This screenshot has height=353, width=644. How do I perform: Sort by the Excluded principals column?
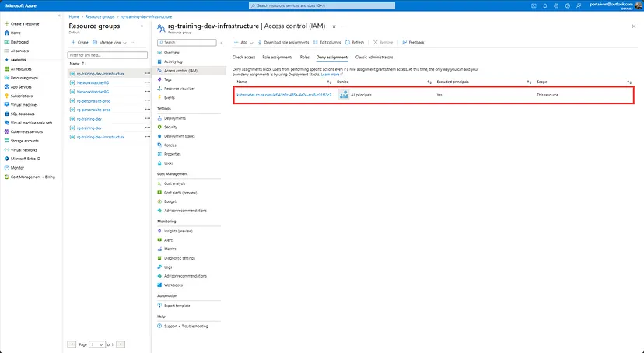coord(530,82)
